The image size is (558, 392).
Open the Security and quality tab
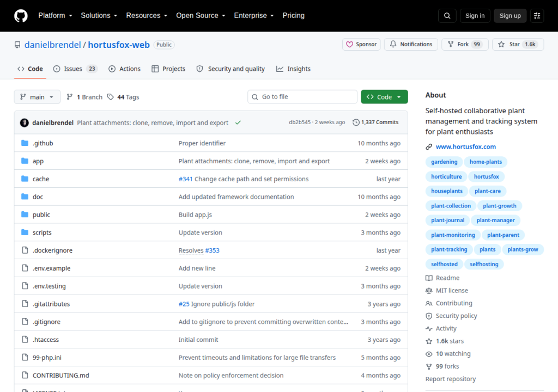[x=231, y=69]
